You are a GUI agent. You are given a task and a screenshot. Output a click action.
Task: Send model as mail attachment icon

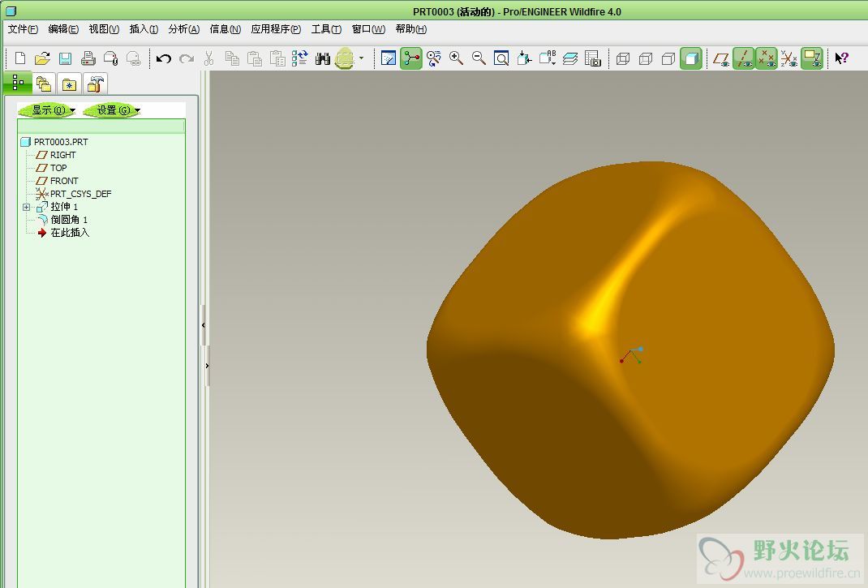(x=110, y=58)
